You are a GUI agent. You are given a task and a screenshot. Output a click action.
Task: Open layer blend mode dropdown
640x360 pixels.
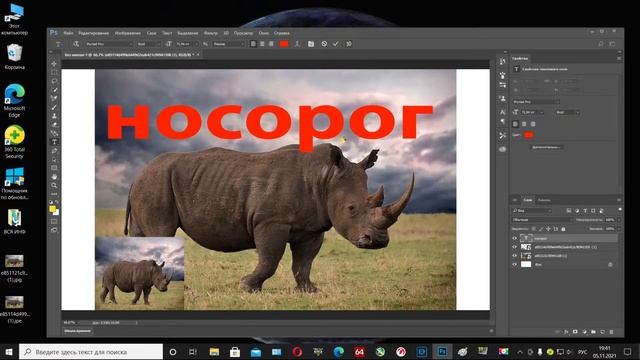pos(542,220)
